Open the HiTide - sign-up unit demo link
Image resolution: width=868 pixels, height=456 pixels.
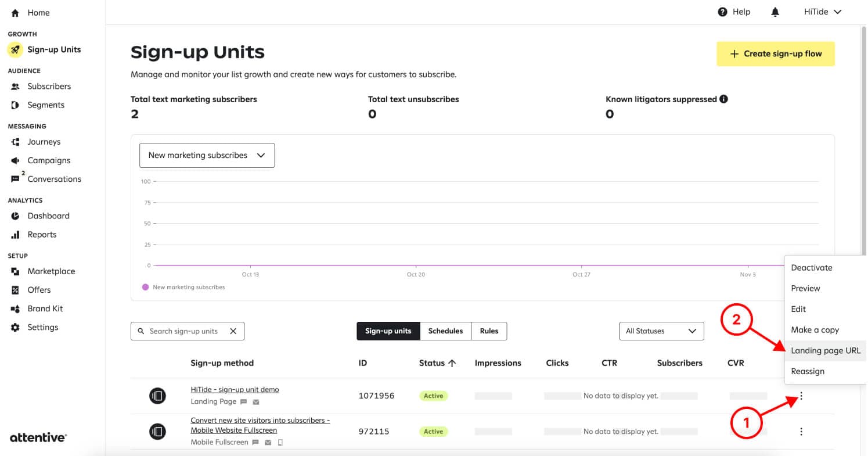point(235,389)
